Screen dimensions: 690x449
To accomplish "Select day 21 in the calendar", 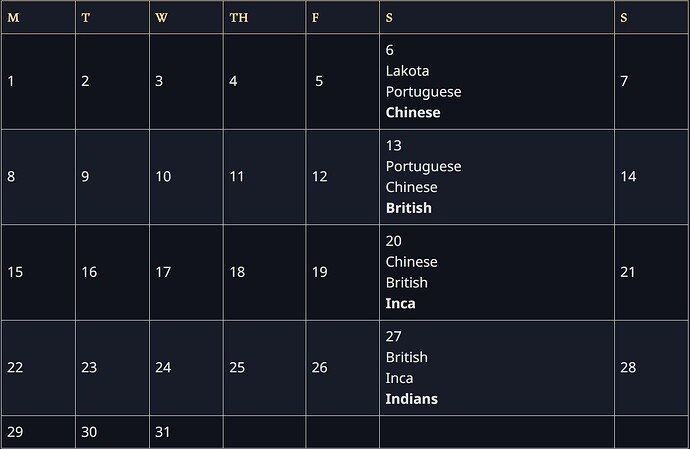I will click(x=628, y=272).
